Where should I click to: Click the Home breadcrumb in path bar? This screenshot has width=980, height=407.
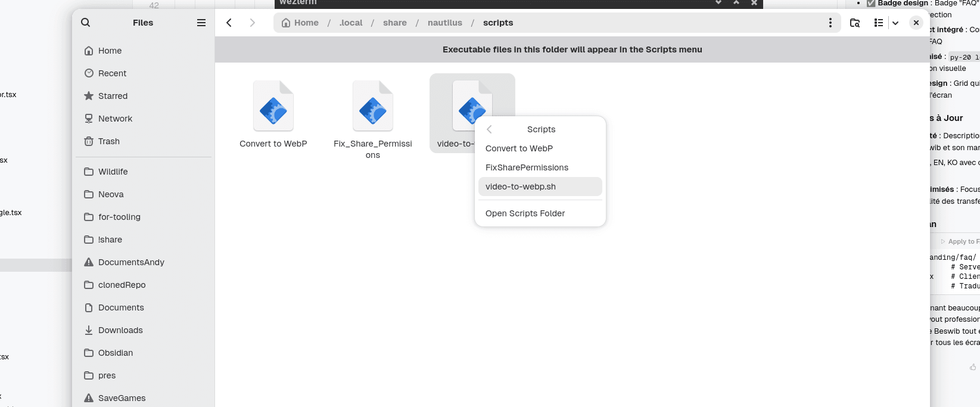tap(300, 23)
